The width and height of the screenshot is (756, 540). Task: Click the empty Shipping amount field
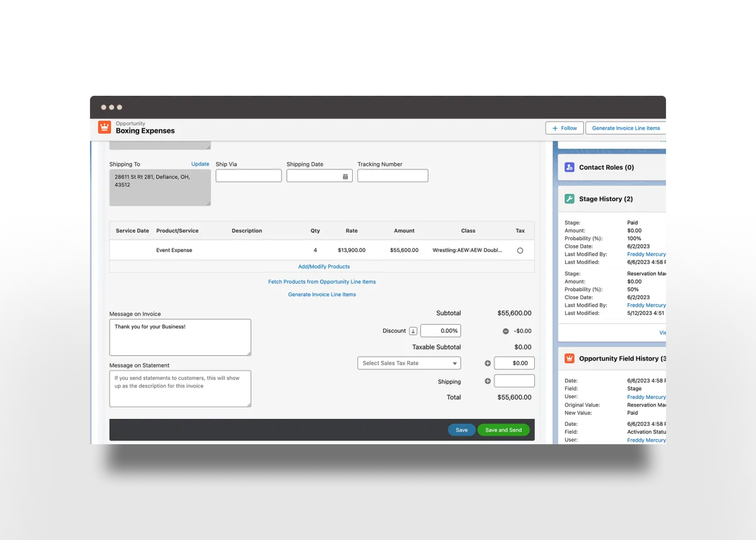coord(514,381)
